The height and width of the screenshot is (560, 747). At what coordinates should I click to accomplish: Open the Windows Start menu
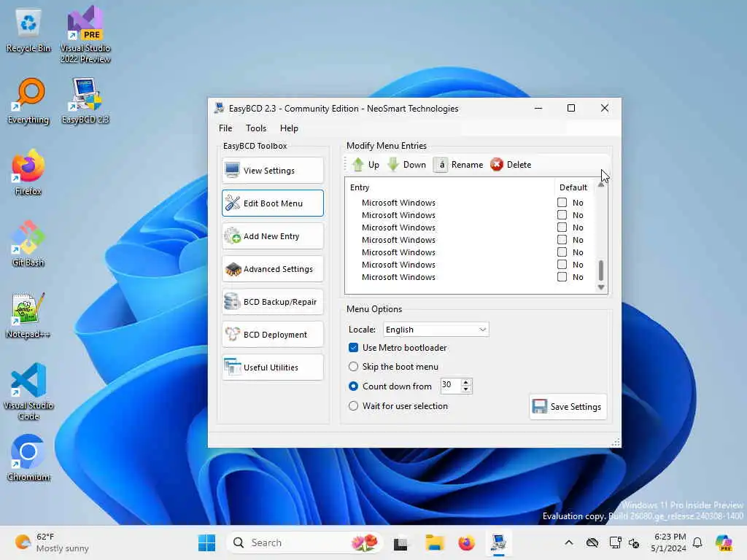(206, 542)
